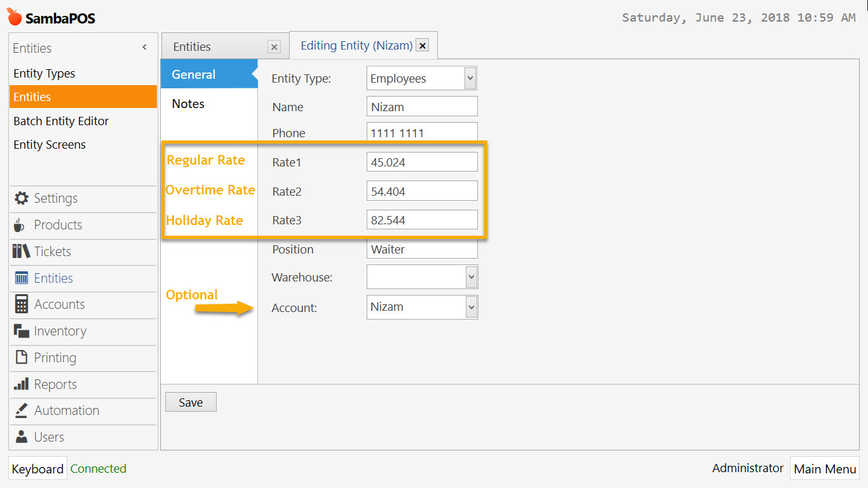
Task: Open the Settings section
Action: [x=22, y=198]
